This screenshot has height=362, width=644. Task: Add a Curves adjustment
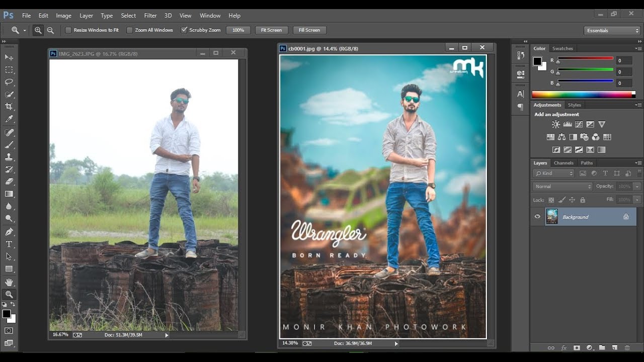click(x=579, y=124)
